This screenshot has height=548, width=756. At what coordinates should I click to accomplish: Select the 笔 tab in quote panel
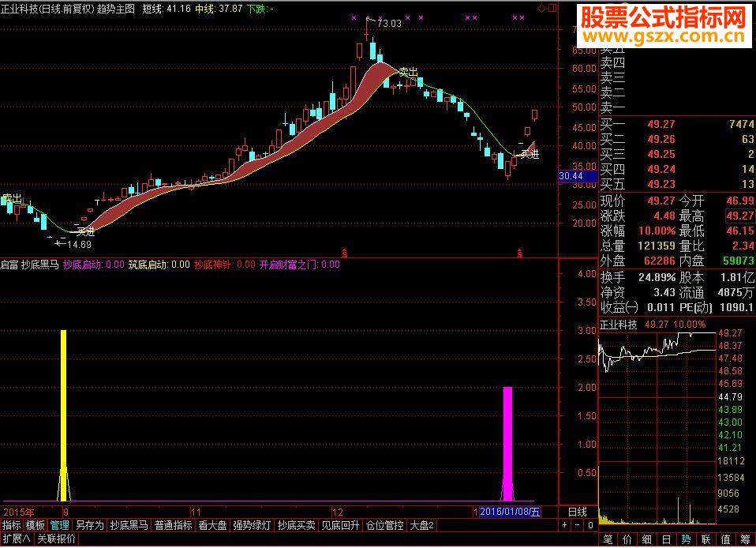coord(608,539)
